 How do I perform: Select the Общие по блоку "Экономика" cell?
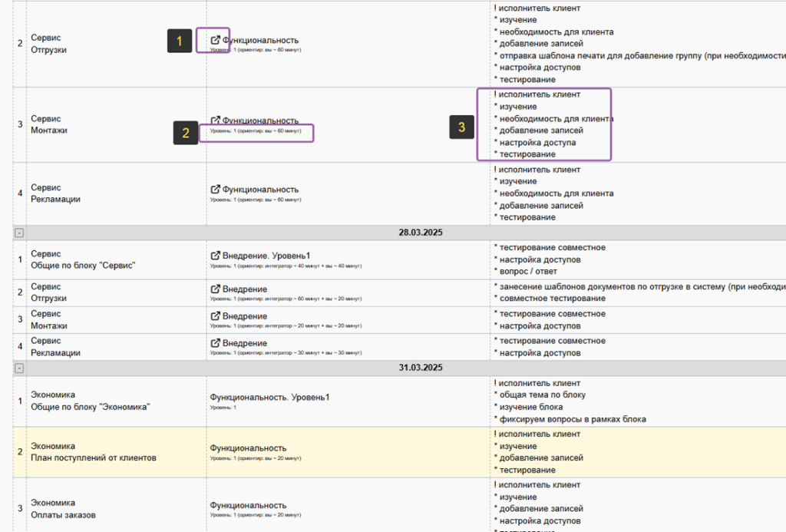click(x=90, y=407)
